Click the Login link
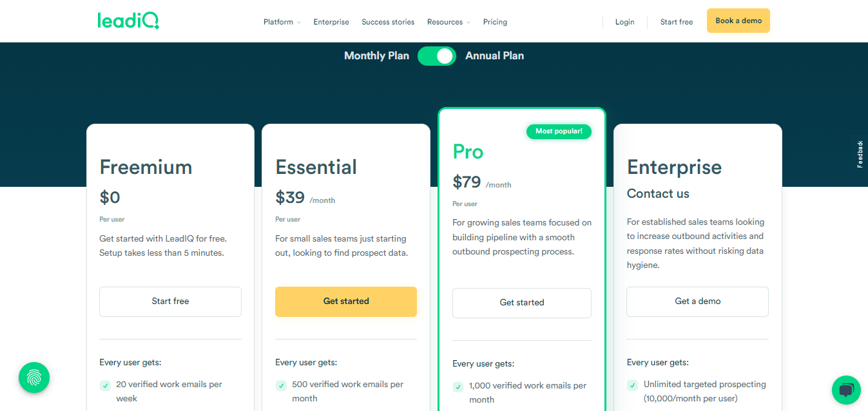868x411 pixels. click(624, 21)
